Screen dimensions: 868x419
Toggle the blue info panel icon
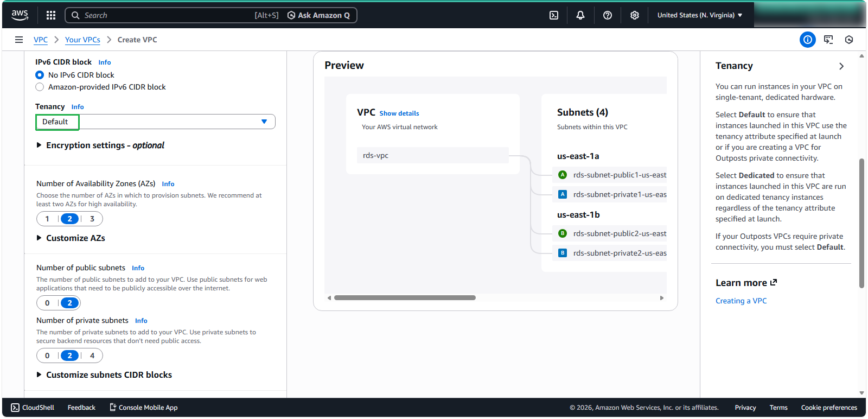[x=808, y=40]
